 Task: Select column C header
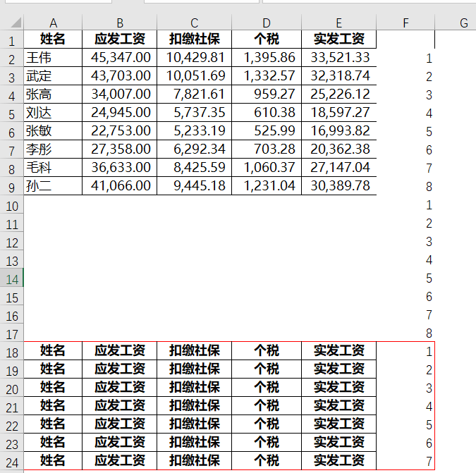(x=195, y=23)
